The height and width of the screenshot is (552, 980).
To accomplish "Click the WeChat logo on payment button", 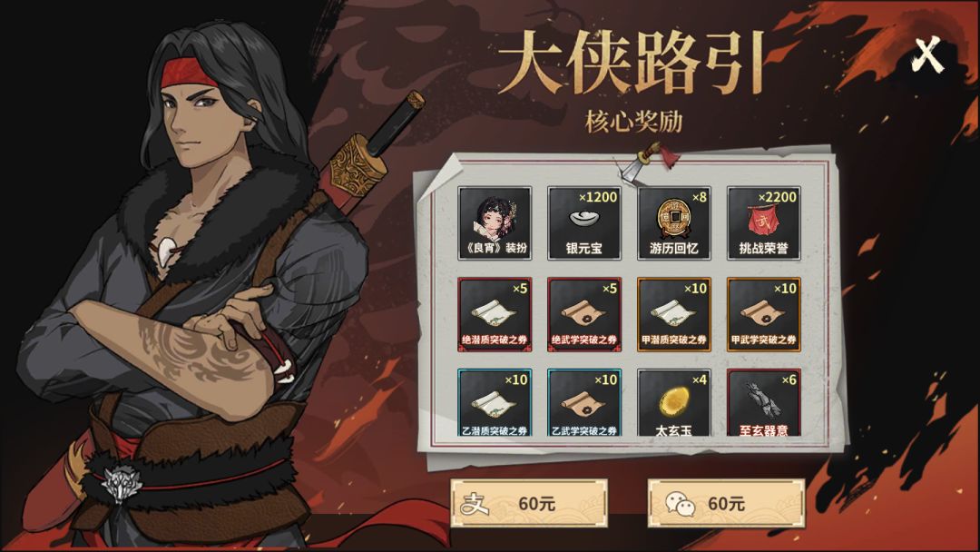I will [x=680, y=503].
